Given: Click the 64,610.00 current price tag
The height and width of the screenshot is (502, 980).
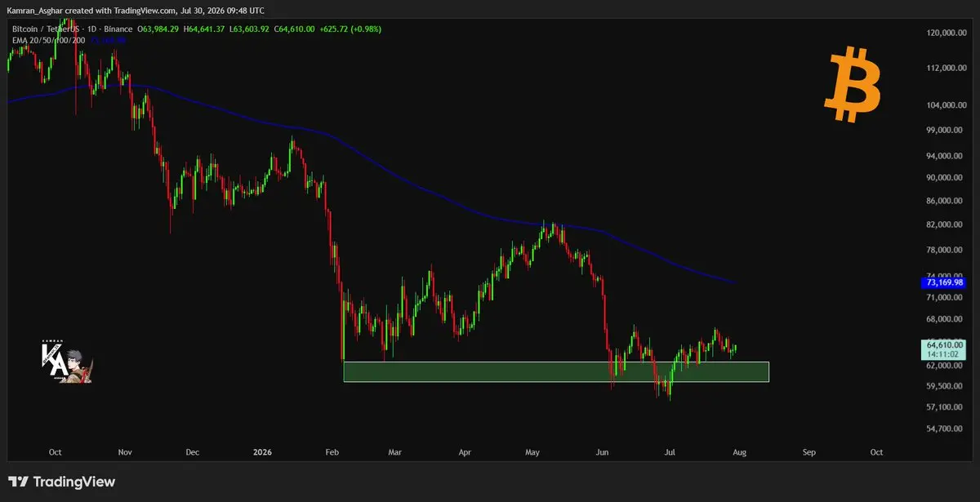Looking at the screenshot, I should click(x=944, y=349).
